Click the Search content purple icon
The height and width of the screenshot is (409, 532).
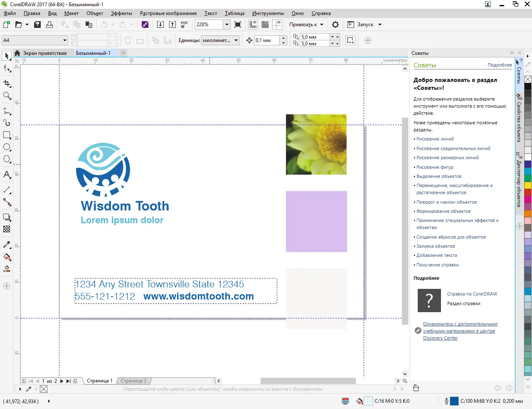(x=145, y=25)
